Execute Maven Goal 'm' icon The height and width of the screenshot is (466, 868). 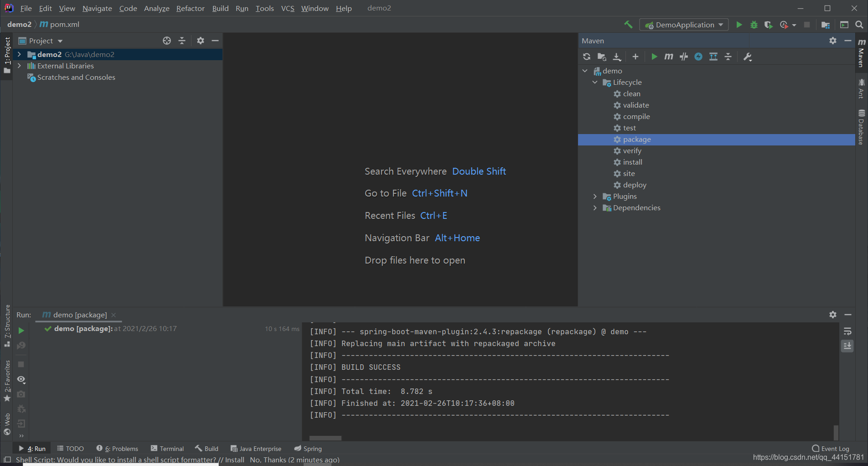tap(669, 57)
